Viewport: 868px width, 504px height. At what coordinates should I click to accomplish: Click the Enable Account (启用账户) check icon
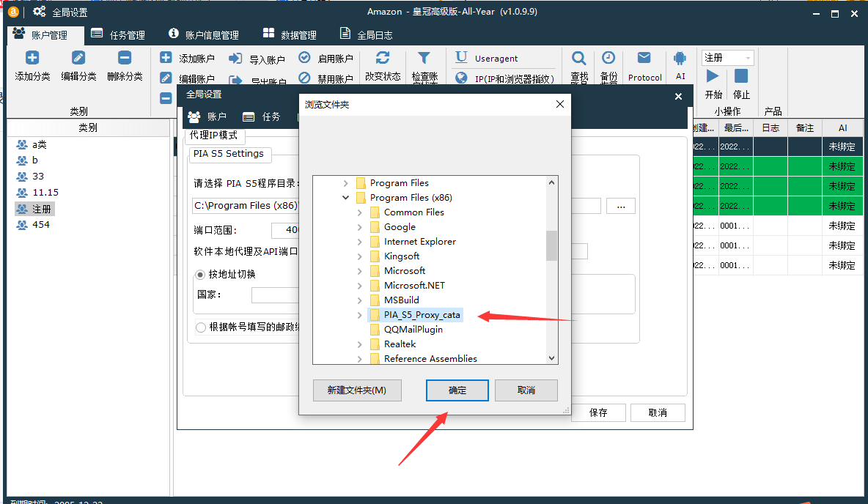pyautogui.click(x=304, y=58)
